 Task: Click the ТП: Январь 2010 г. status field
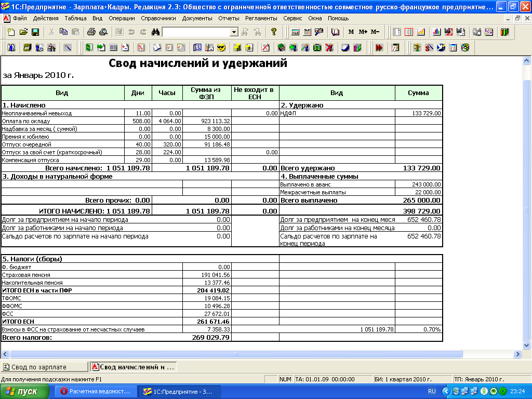pos(491,379)
